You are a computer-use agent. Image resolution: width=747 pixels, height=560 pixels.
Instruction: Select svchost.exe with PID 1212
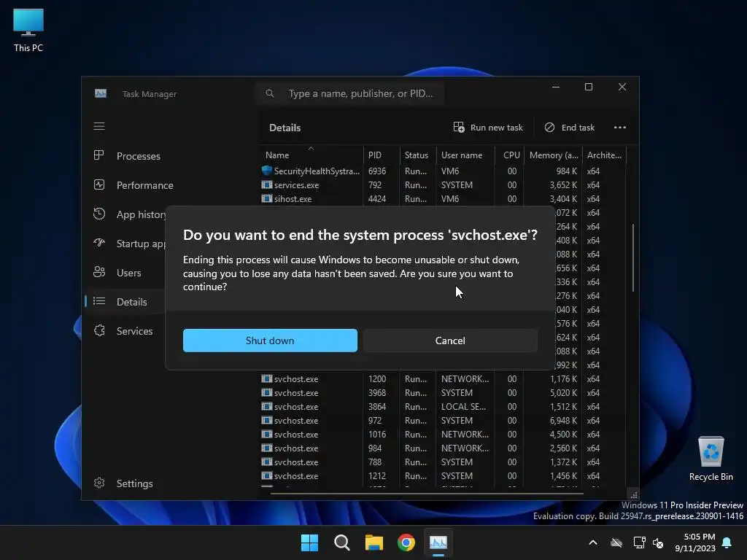[443, 475]
